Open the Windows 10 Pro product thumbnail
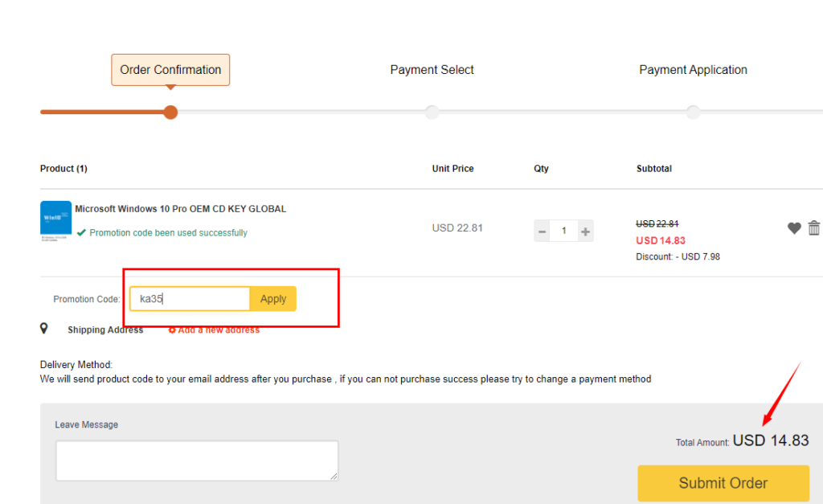Screen dimensions: 823x504 point(55,220)
